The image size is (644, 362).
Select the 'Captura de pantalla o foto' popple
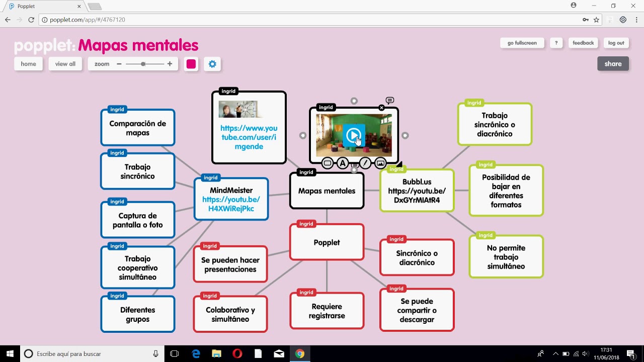click(137, 220)
